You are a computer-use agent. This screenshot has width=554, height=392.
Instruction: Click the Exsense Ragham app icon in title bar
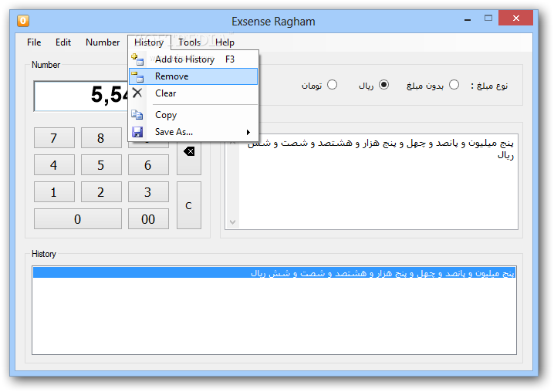click(23, 21)
